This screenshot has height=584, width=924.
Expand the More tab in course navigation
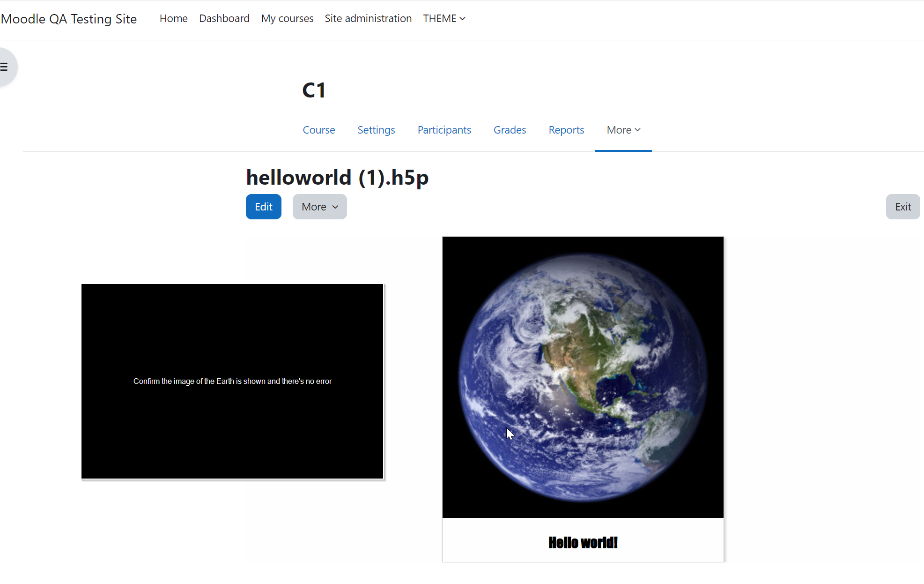pyautogui.click(x=623, y=130)
